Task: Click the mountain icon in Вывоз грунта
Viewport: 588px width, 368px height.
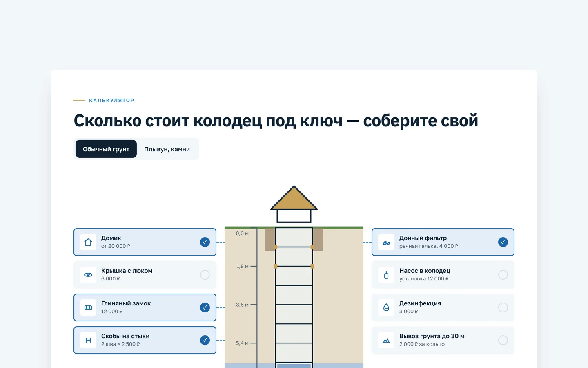Action: 386,340
